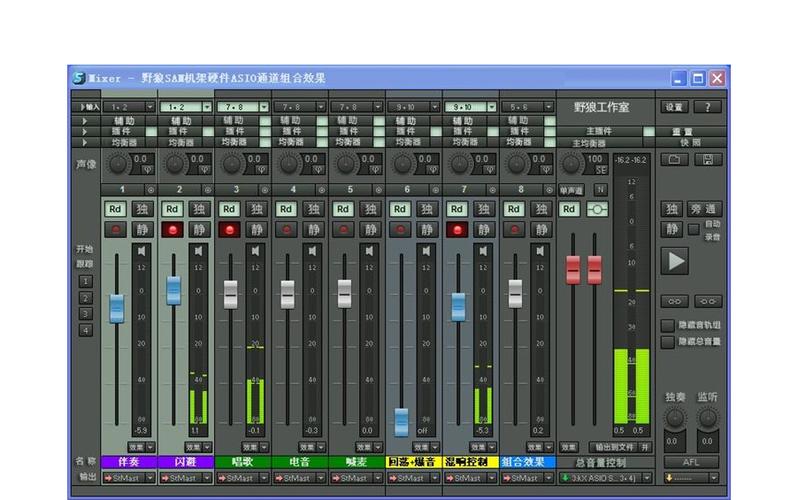This screenshot has height=500, width=798.
Task: Open help with the question mark button
Action: pos(708,107)
